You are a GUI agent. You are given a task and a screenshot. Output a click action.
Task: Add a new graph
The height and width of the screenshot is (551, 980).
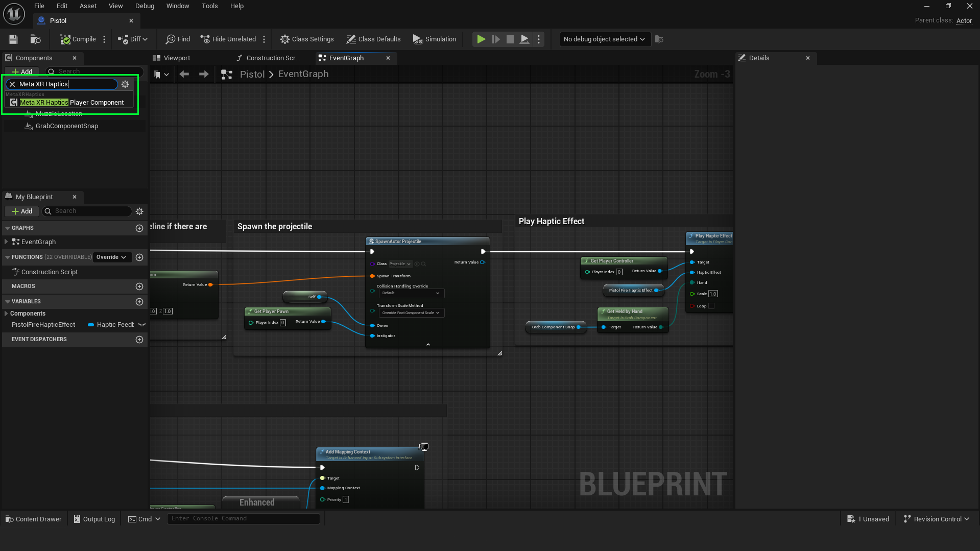139,228
